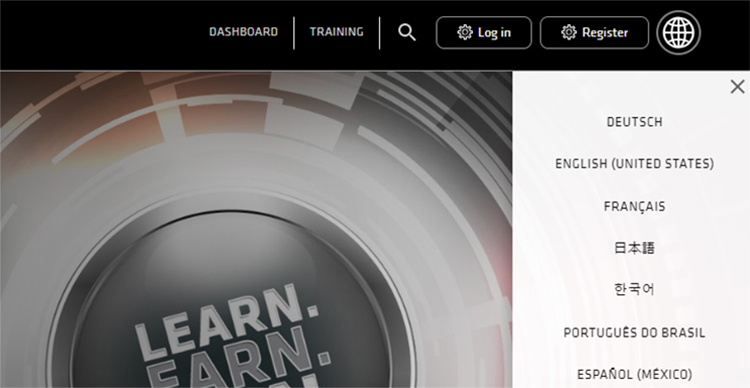Select Japanese 日本語 language option
750x388 pixels.
tap(634, 248)
